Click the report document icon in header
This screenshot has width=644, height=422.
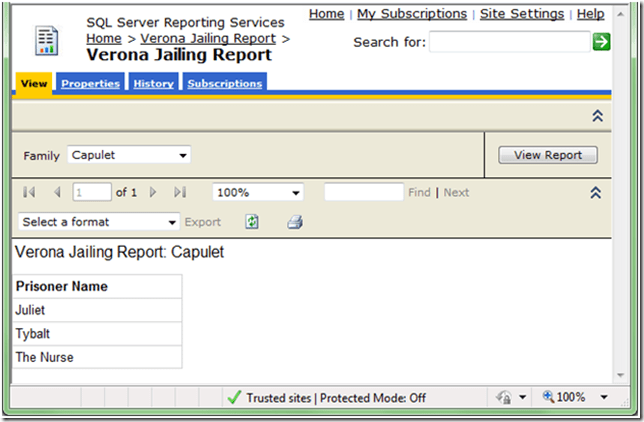tap(47, 41)
